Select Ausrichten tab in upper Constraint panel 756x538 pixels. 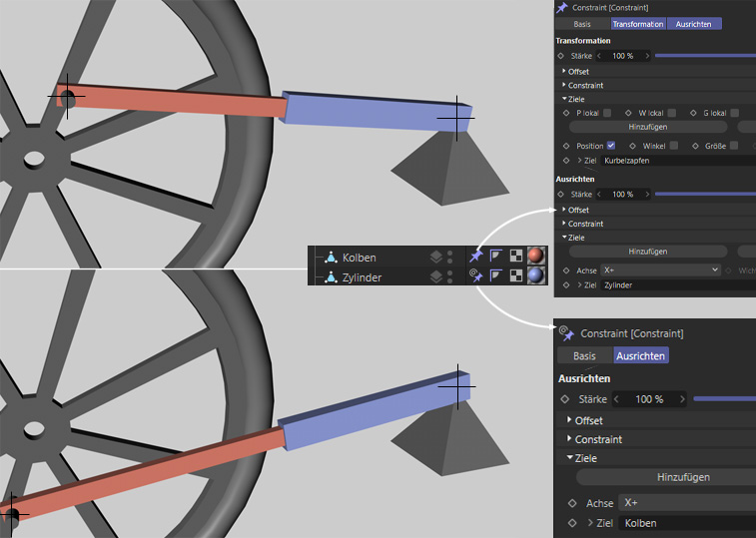(x=694, y=24)
